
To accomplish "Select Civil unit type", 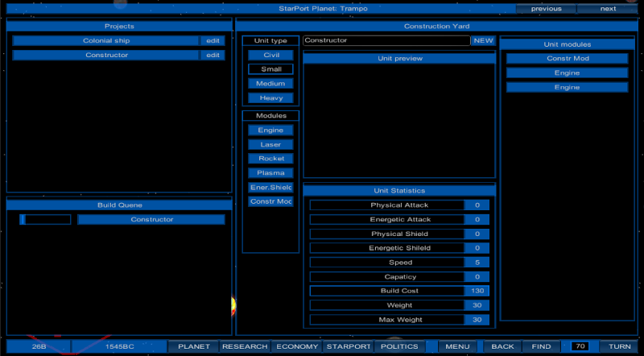I will click(270, 55).
